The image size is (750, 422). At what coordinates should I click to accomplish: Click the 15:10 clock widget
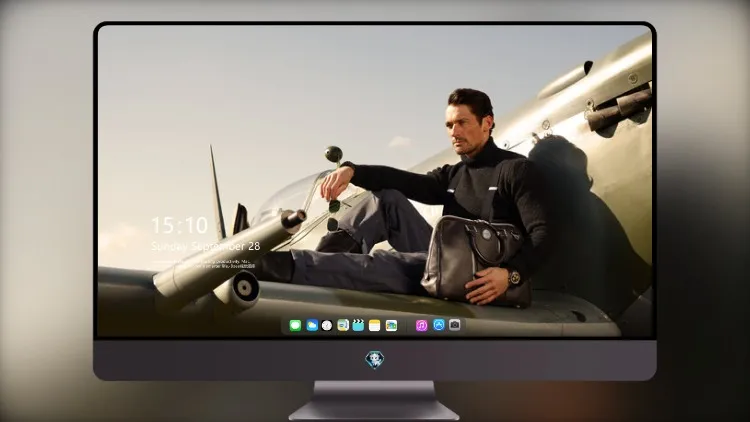point(179,225)
